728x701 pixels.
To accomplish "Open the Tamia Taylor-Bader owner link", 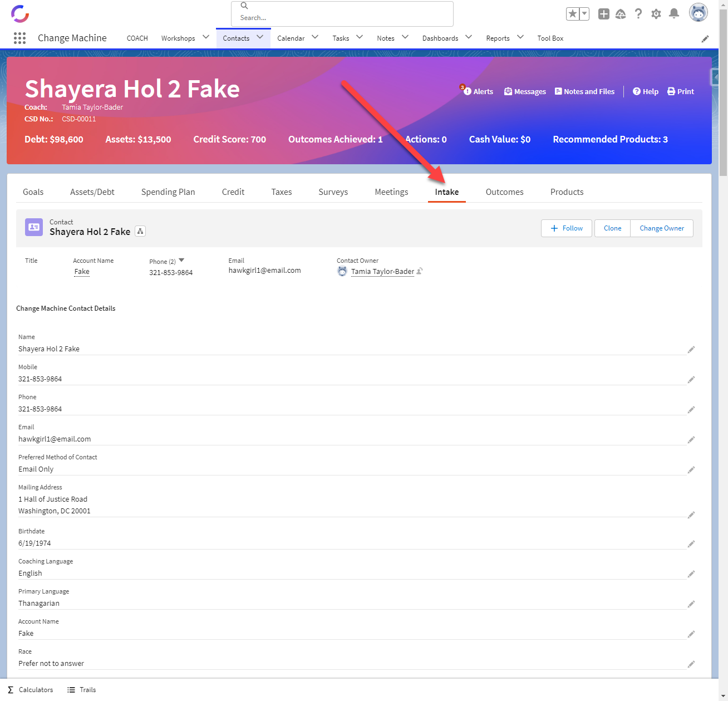I will coord(383,272).
